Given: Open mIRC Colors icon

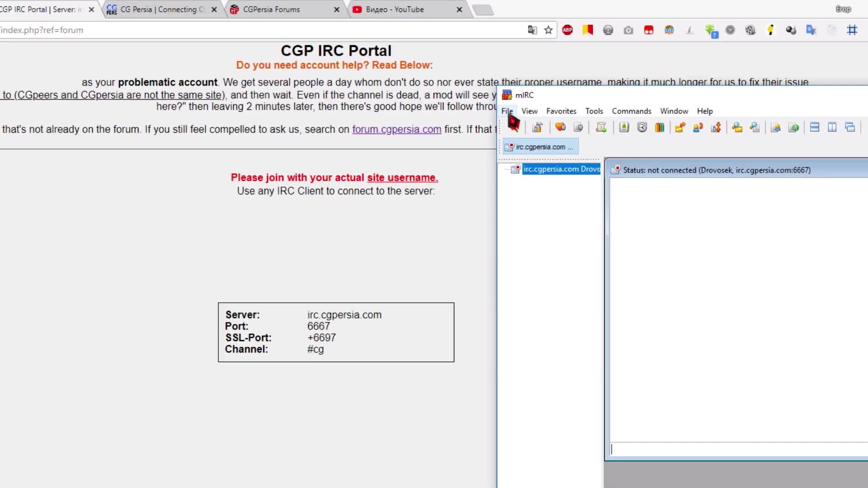Looking at the screenshot, I should (x=660, y=127).
